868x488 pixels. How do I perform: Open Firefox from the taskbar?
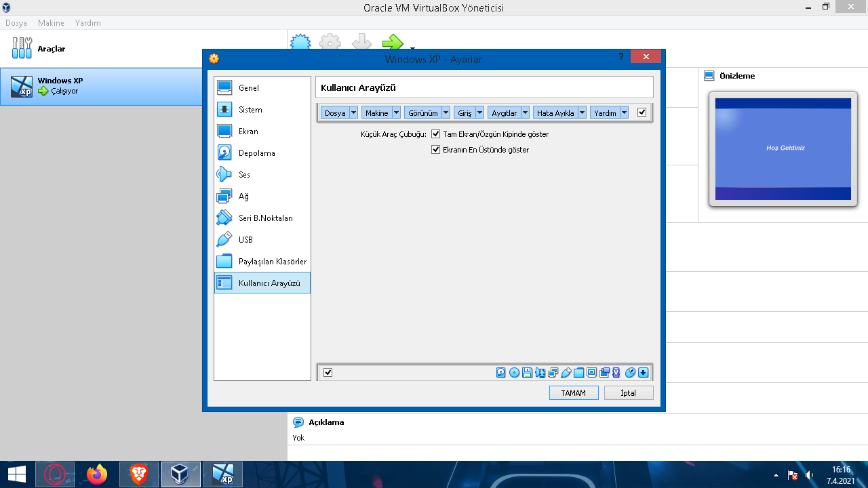pyautogui.click(x=97, y=474)
